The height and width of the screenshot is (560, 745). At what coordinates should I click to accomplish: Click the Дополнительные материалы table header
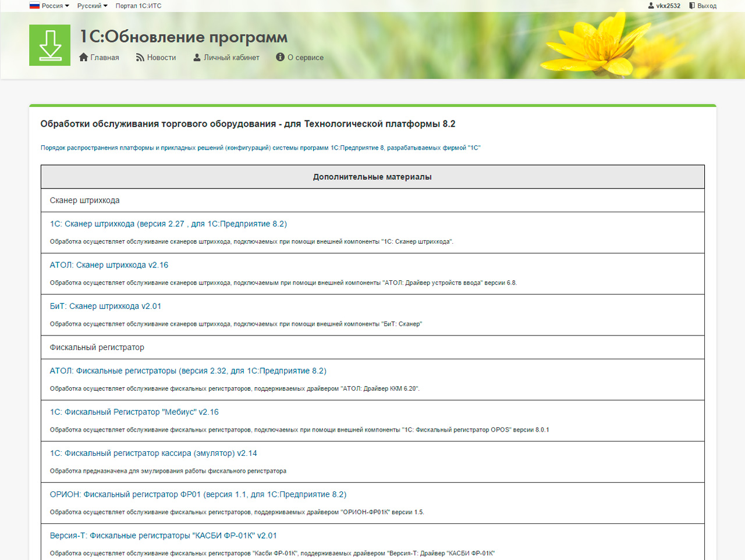[372, 177]
